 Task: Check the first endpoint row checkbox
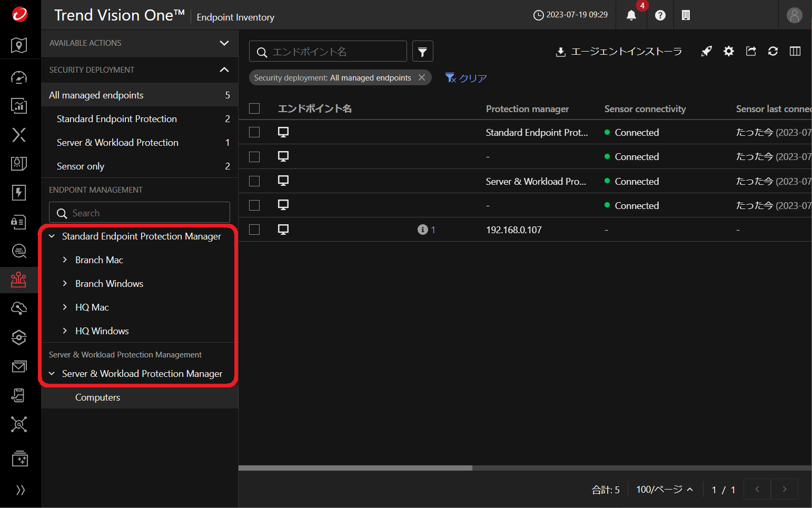pyautogui.click(x=254, y=132)
